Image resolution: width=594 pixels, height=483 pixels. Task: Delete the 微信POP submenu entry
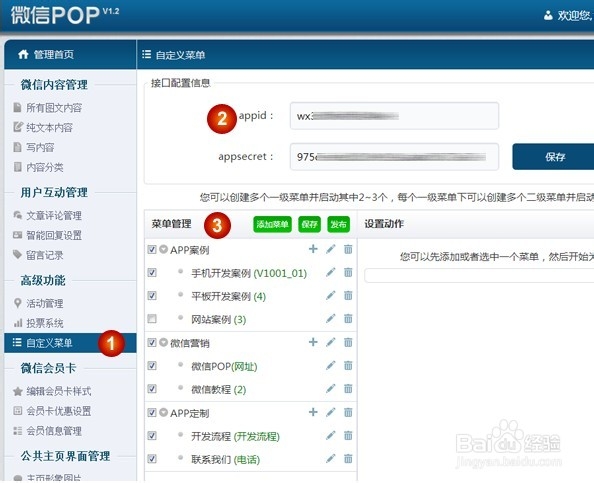point(348,366)
